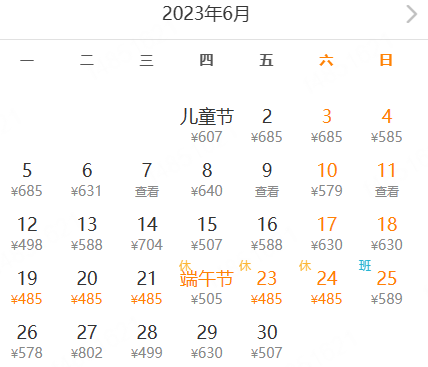The width and height of the screenshot is (428, 367).
Task: Select June 28 priced ¥499
Action: click(x=147, y=342)
